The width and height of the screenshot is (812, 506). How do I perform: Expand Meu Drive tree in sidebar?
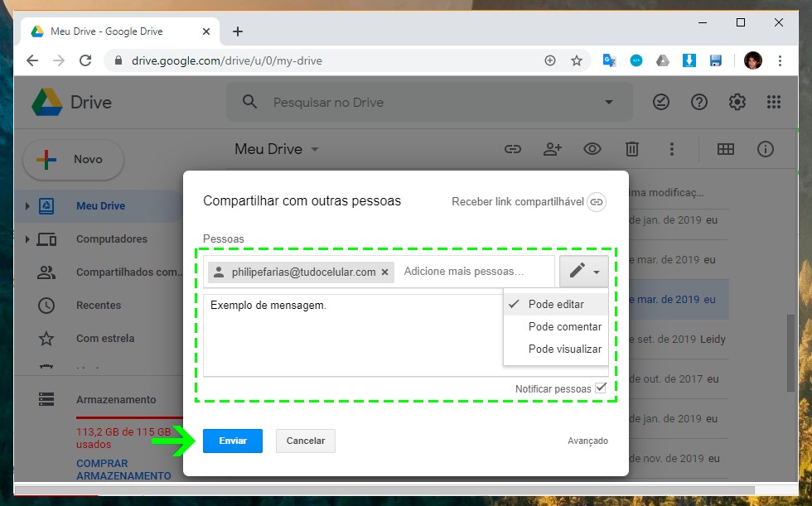tap(27, 206)
